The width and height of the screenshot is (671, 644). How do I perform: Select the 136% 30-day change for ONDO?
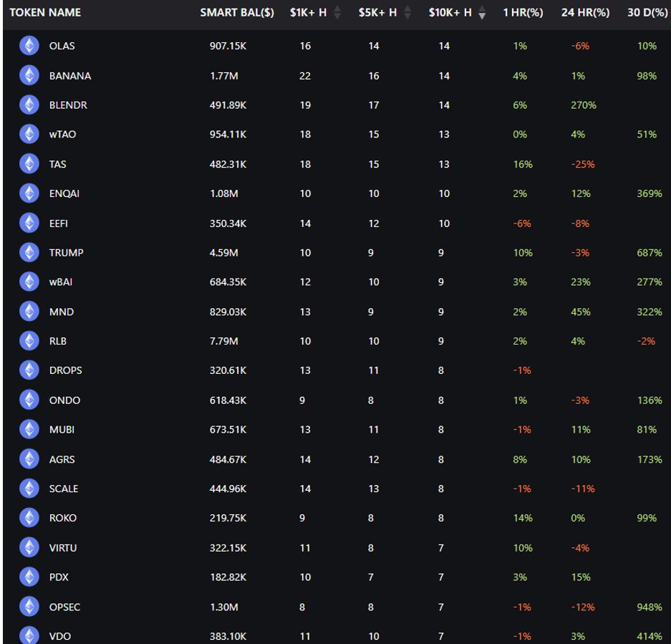click(x=650, y=400)
